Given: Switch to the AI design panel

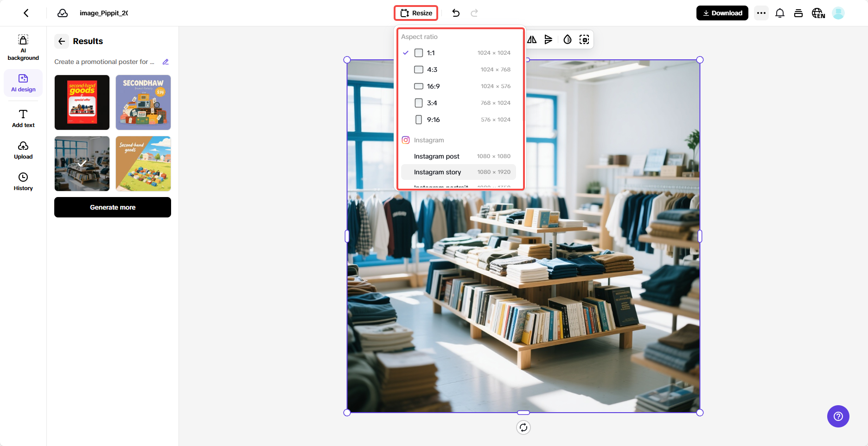Looking at the screenshot, I should (x=23, y=83).
